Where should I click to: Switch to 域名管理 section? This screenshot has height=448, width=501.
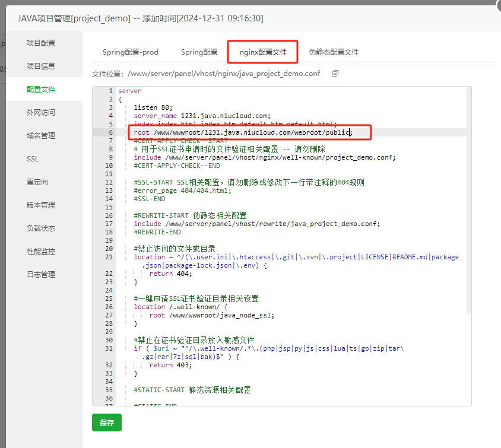click(41, 135)
